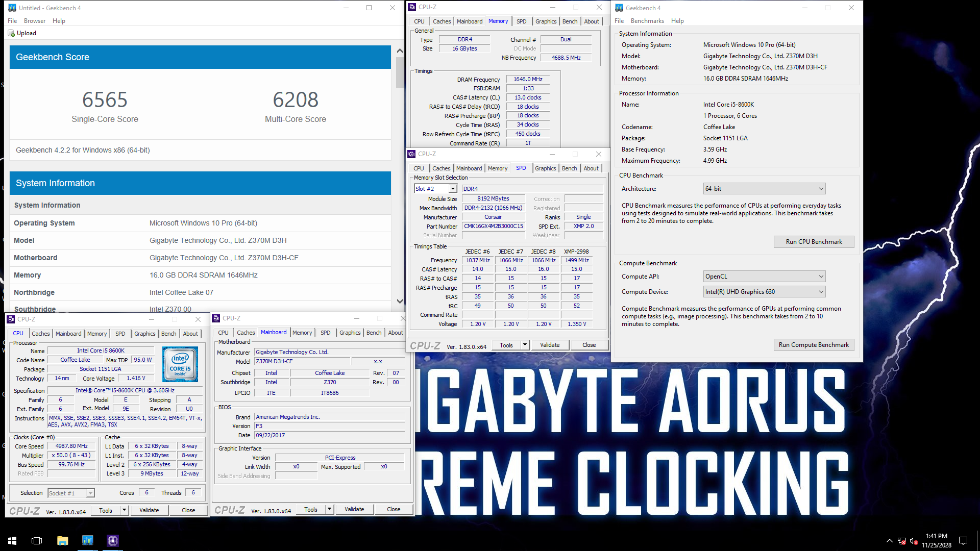Click the single-core score 6565

[105, 99]
